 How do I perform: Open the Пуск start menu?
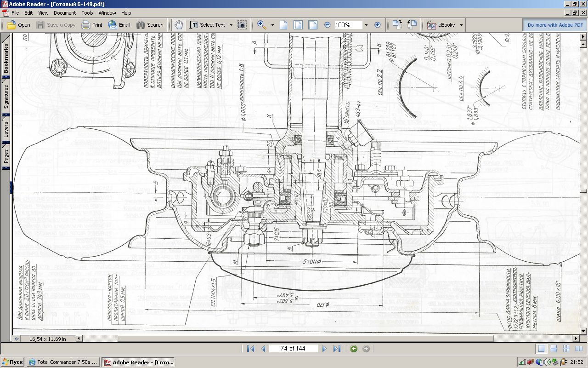tap(13, 362)
